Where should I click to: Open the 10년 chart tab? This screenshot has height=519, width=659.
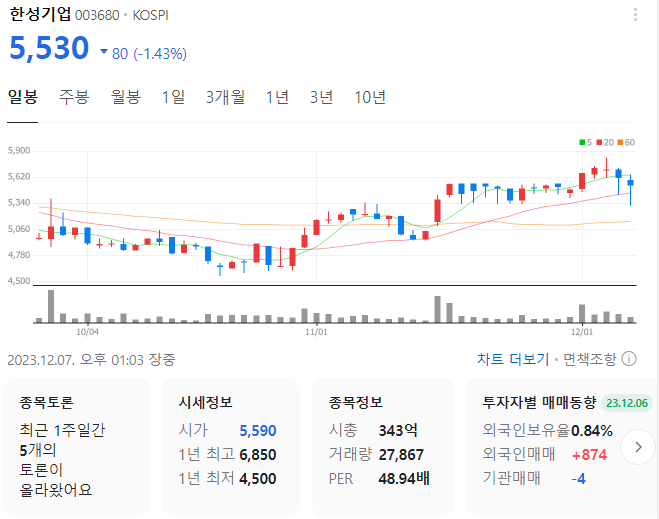(370, 97)
